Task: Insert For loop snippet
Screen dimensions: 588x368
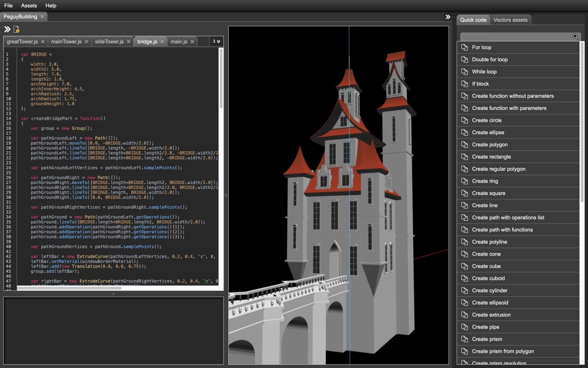Action: tap(518, 47)
